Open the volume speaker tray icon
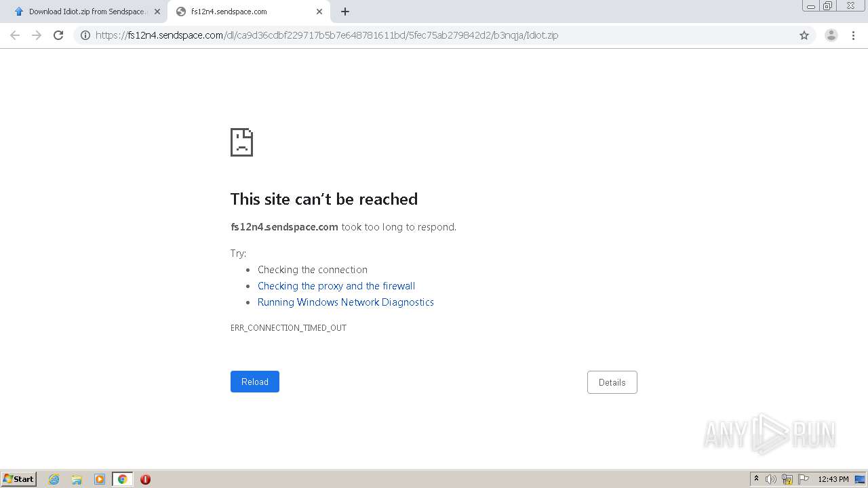The width and height of the screenshot is (868, 488). point(771,479)
